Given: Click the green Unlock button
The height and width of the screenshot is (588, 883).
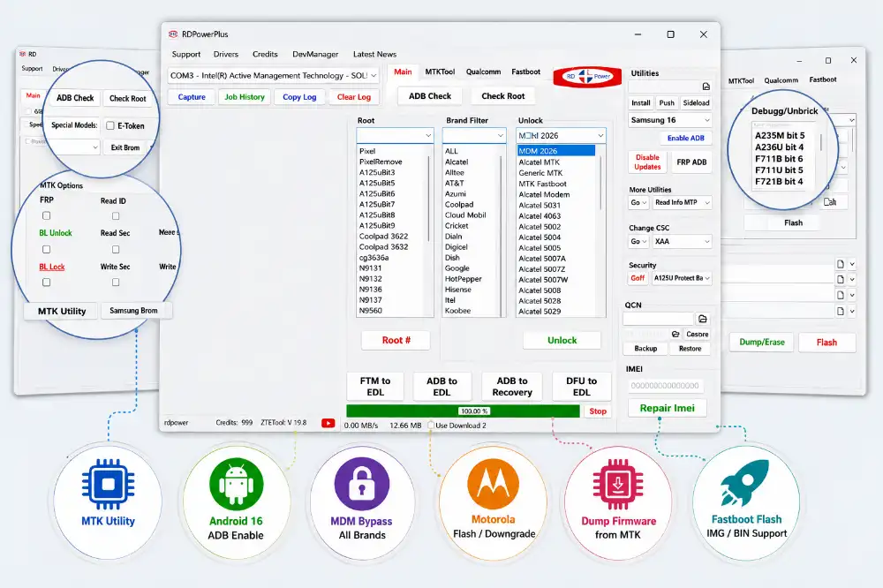Looking at the screenshot, I should [x=562, y=340].
